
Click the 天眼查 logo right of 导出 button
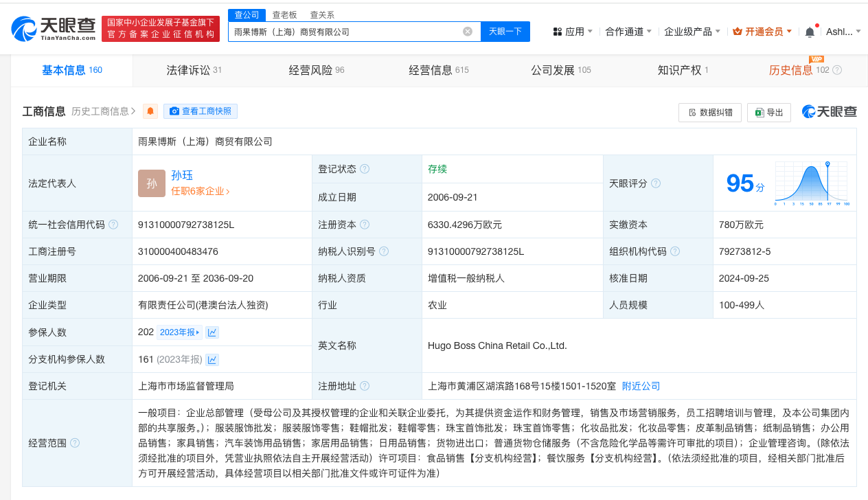tap(829, 112)
